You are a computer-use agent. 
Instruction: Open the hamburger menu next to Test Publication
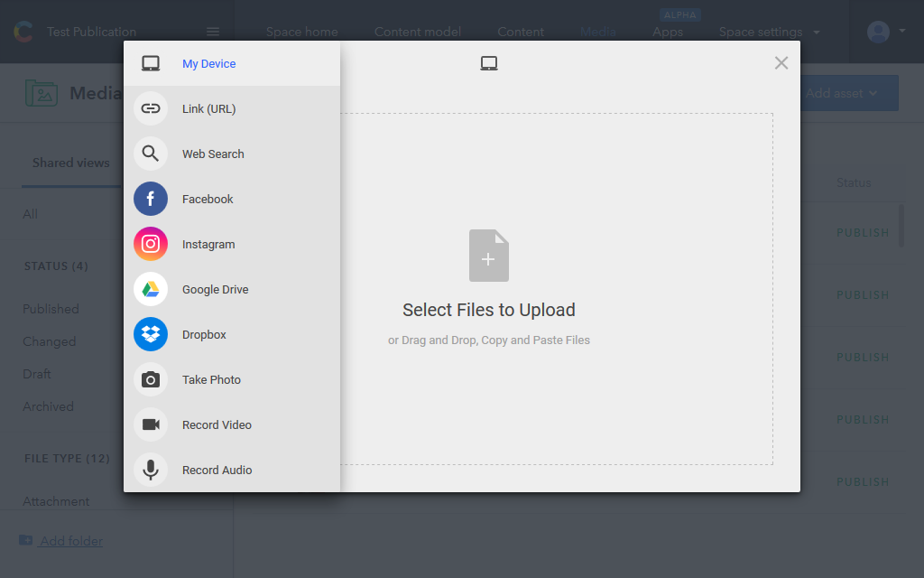(213, 32)
